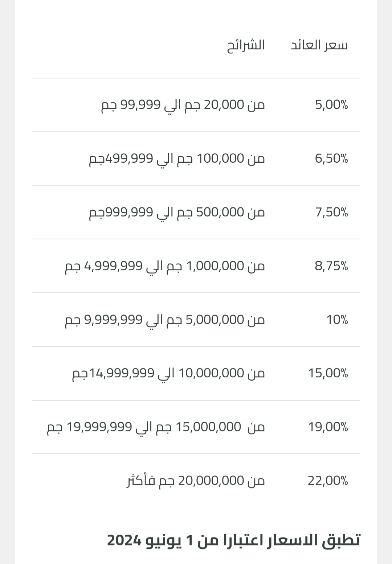Screen dimensions: 392x564
Task: Select the 8,75% rate cell
Action: coord(331,266)
